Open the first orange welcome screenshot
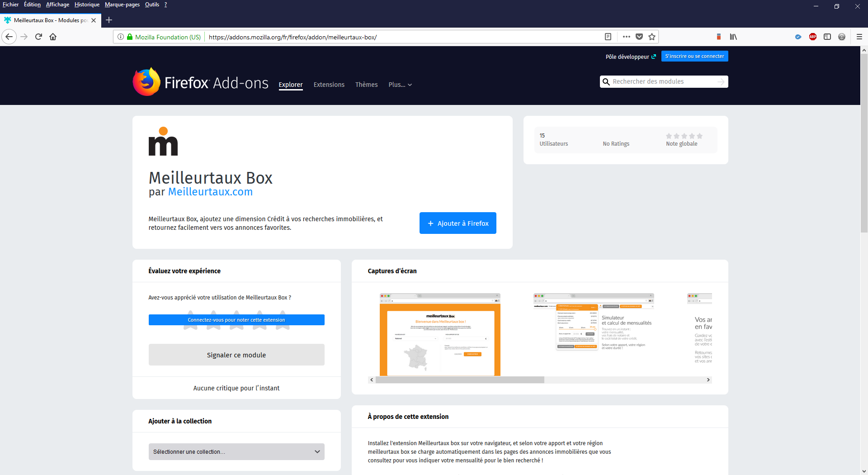Screen dimensions: 868x475 point(440,334)
